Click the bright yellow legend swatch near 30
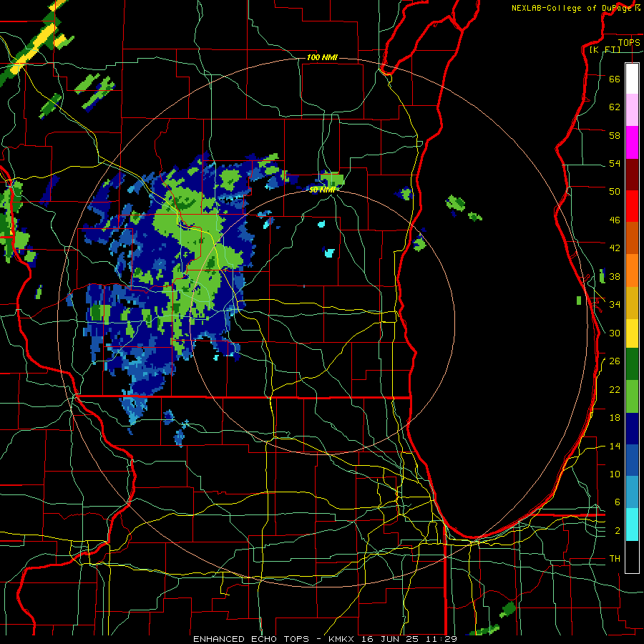The width and height of the screenshot is (644, 644). (632, 333)
